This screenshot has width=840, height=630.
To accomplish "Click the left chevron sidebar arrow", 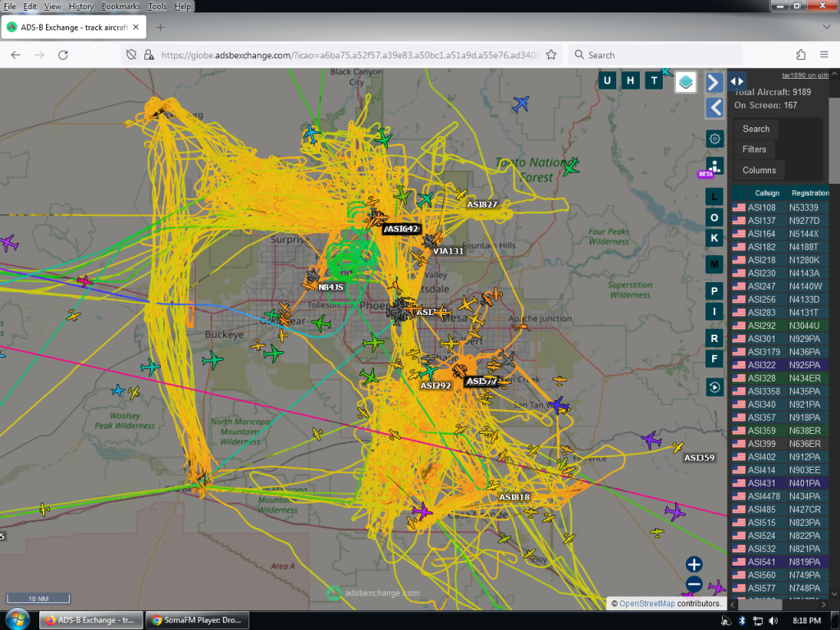I will pyautogui.click(x=714, y=107).
